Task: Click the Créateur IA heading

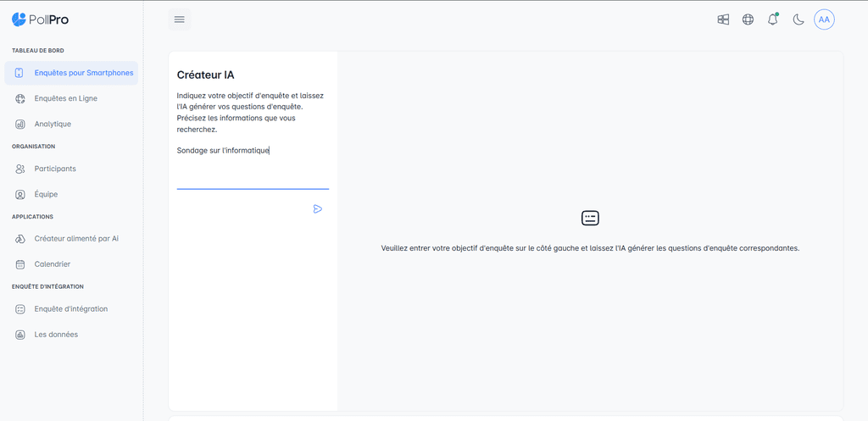Action: point(205,75)
